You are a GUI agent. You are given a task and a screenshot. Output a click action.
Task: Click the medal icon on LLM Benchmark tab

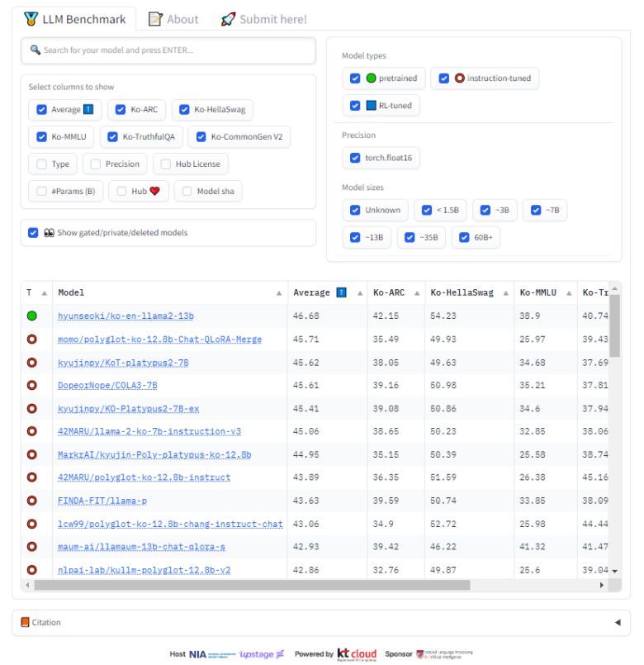click(x=31, y=18)
